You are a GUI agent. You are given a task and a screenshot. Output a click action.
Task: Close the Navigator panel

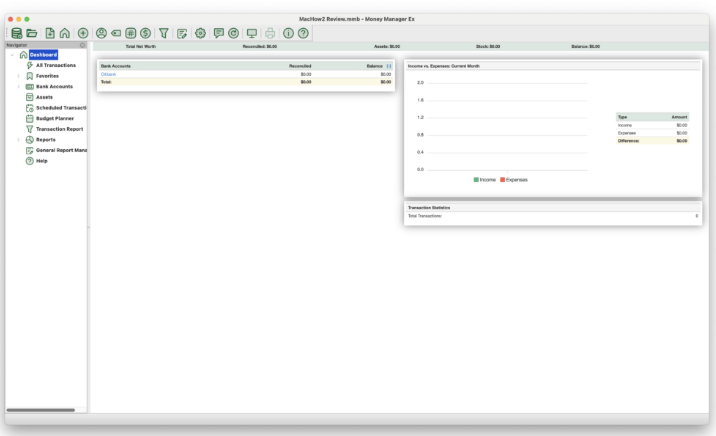pyautogui.click(x=83, y=46)
